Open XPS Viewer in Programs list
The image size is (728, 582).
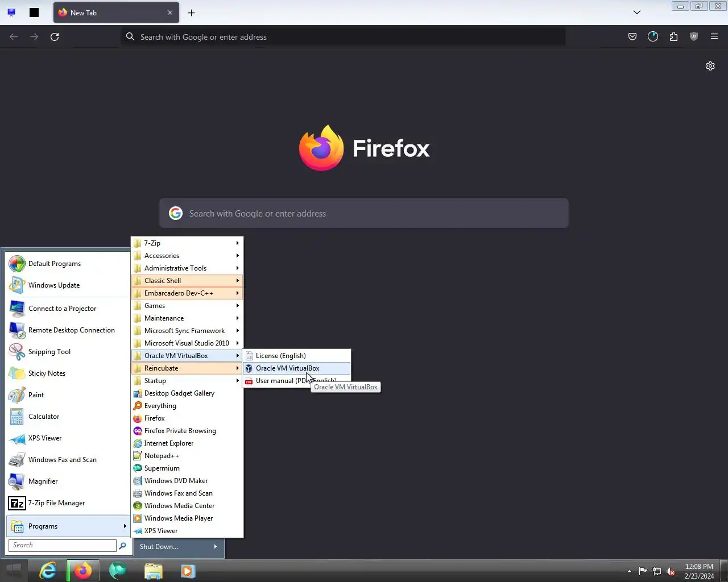[187, 531]
